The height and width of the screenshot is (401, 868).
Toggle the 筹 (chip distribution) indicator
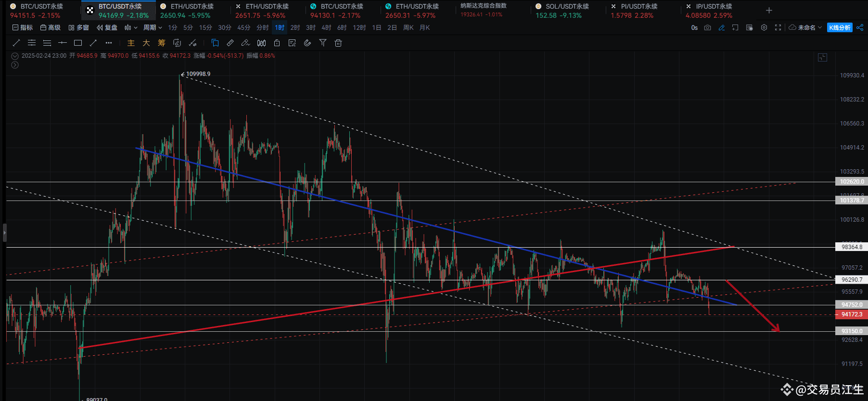162,43
